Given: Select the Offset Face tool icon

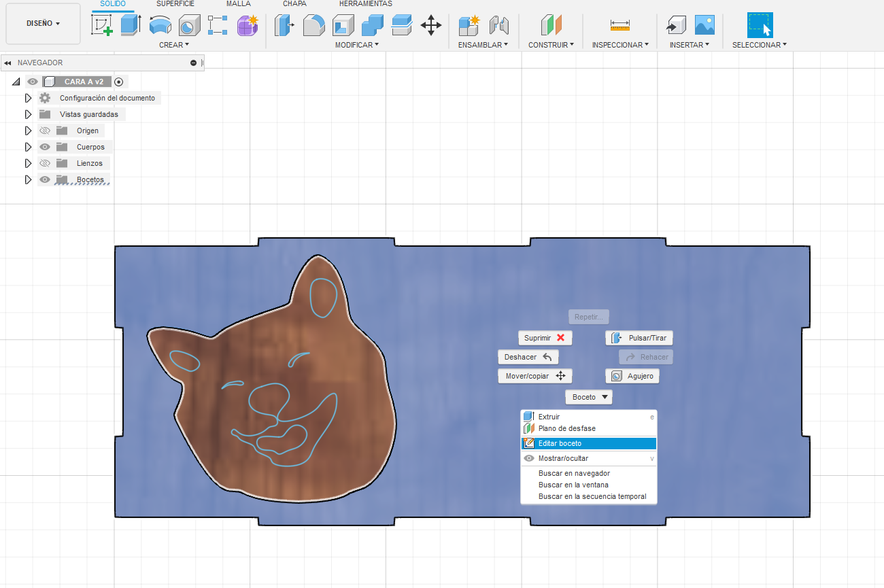Looking at the screenshot, I should 402,25.
